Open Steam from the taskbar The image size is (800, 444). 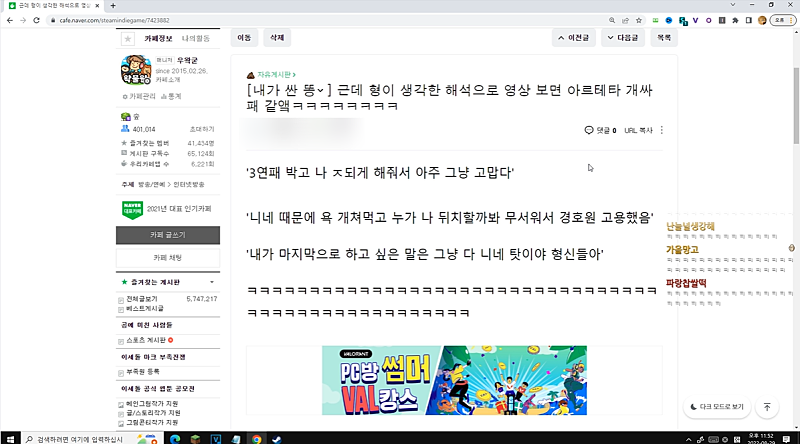click(x=277, y=439)
